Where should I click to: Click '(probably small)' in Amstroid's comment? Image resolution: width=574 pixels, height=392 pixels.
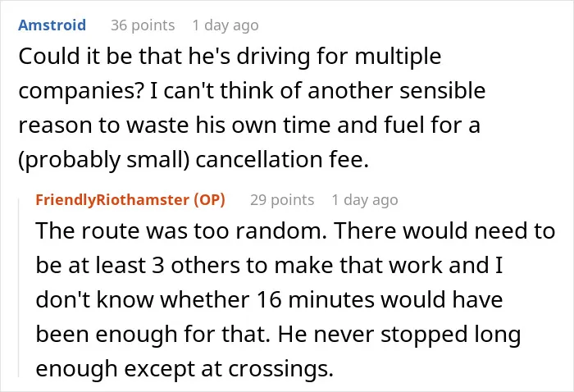click(x=104, y=160)
